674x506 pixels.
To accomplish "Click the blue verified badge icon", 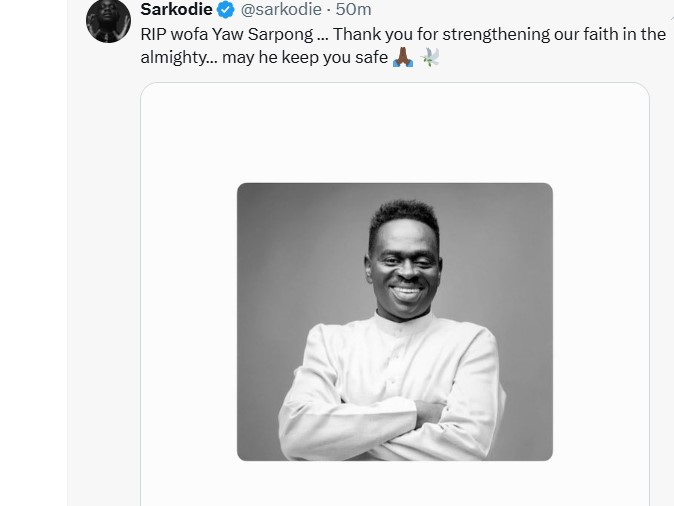I will [227, 10].
